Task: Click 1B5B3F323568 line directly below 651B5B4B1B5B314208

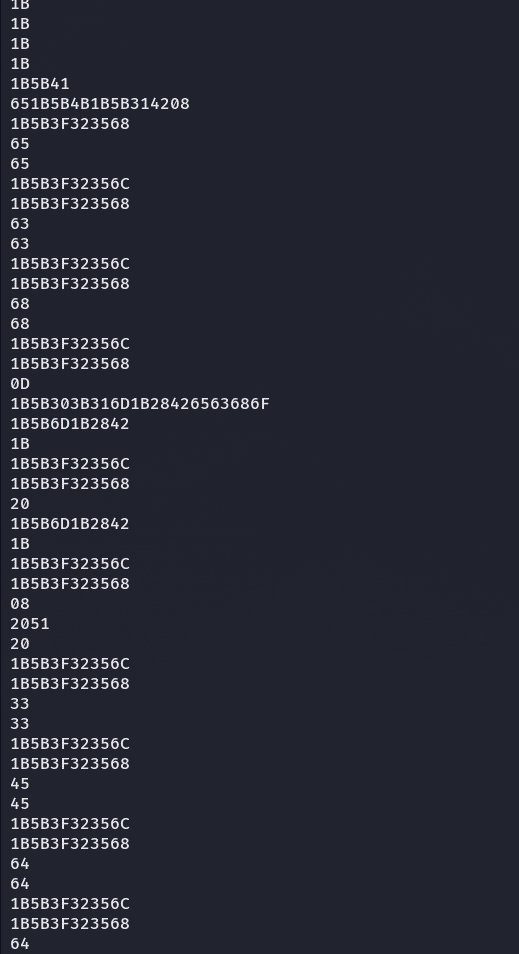Action: click(x=70, y=124)
